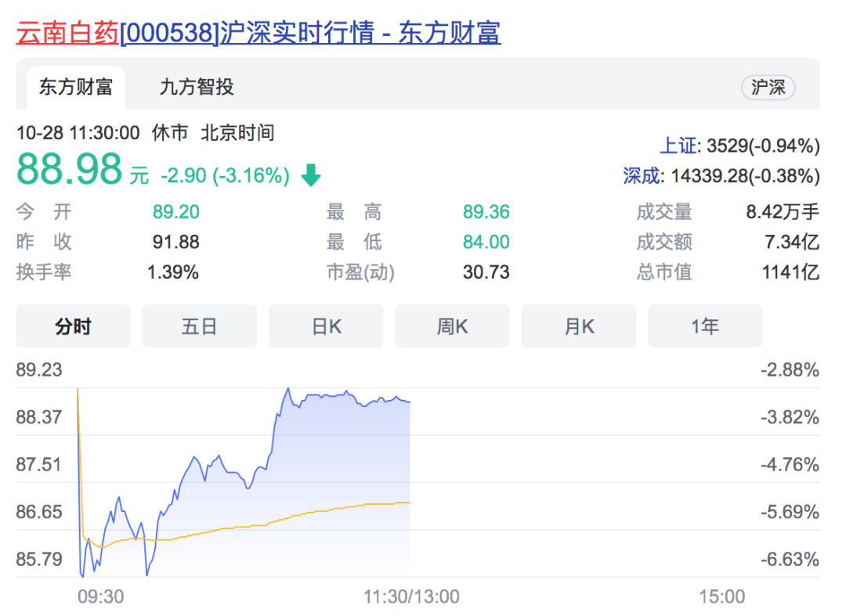Click the 成交额 value 7.34亿

pos(792,242)
